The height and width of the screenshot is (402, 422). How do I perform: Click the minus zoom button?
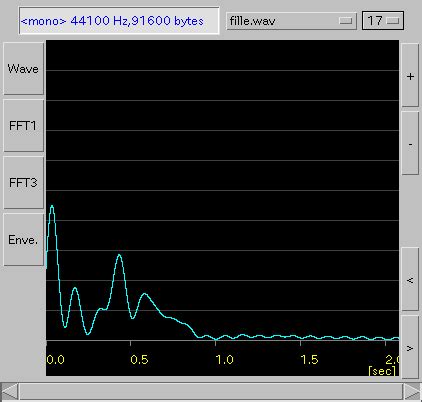tap(410, 143)
